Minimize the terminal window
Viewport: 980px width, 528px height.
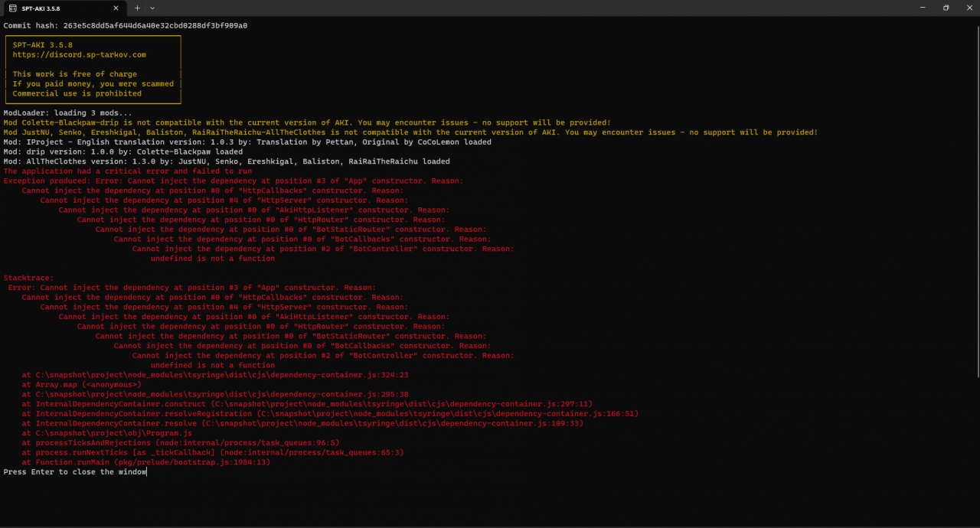pos(923,8)
